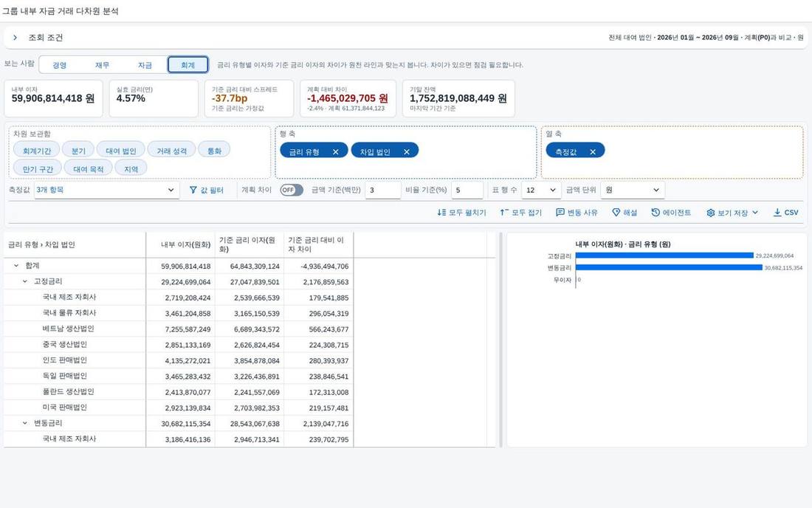The height and width of the screenshot is (508, 812).
Task: Pick the 분기 dimension chip
Action: [x=78, y=151]
